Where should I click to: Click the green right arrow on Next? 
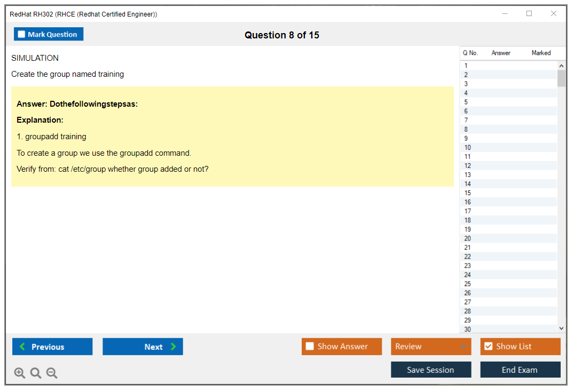[173, 347]
